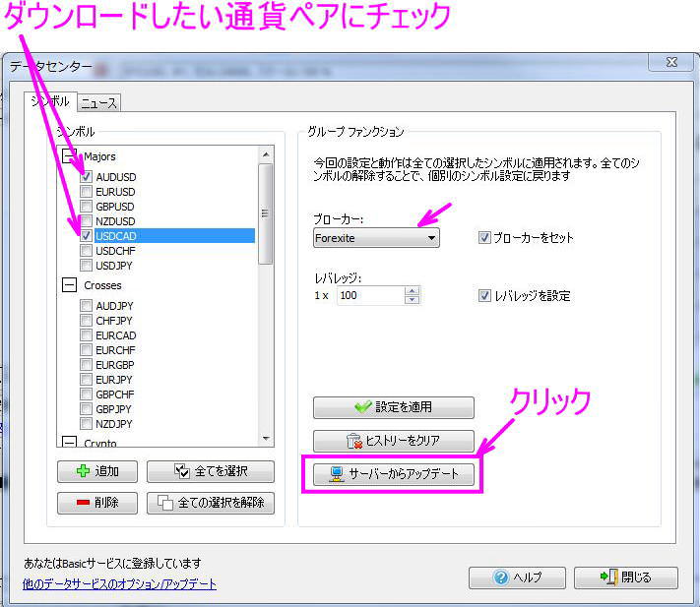Check the NZDJPY checkbox
Screen dimensions: 700x607
(86, 423)
